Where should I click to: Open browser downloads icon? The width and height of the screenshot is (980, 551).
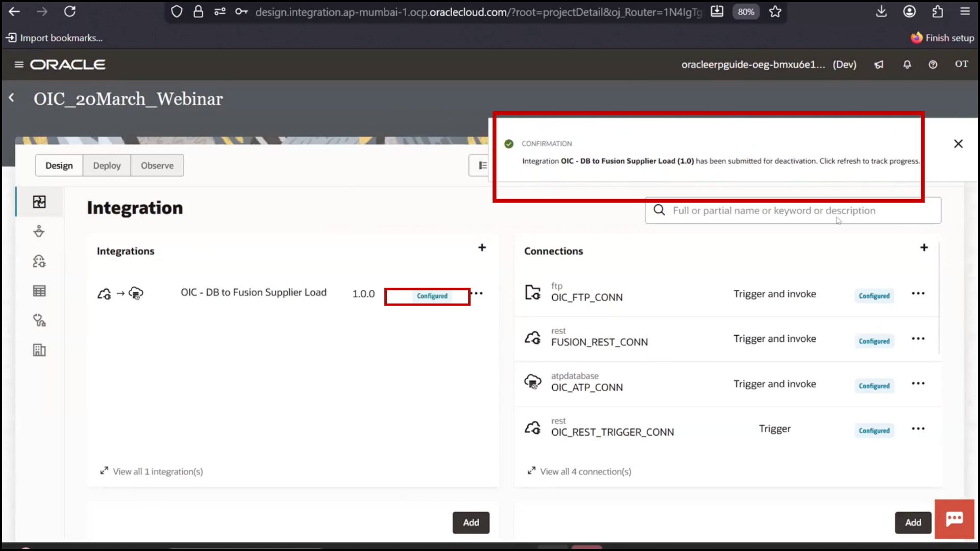(881, 11)
